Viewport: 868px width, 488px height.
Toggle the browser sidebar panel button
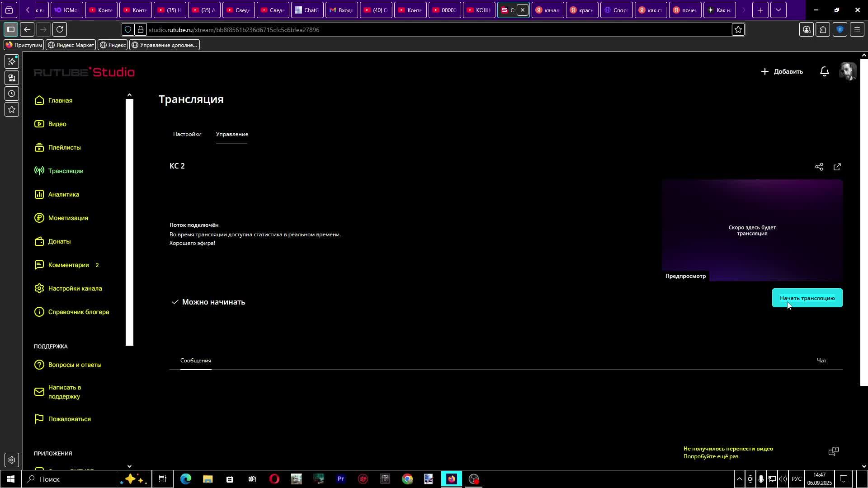(11, 29)
